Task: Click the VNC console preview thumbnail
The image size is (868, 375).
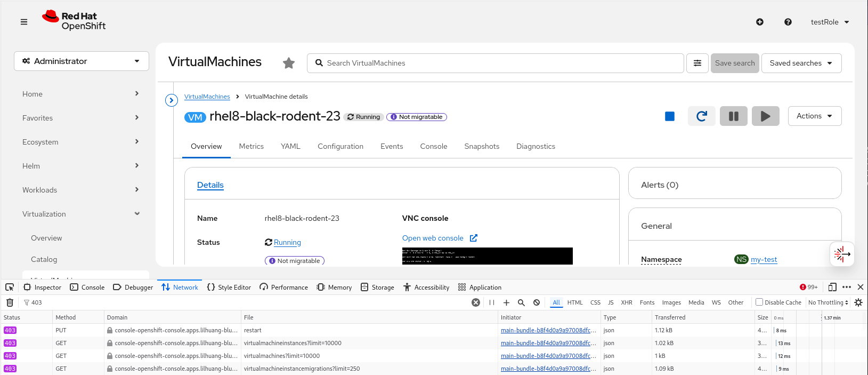Action: tap(488, 256)
